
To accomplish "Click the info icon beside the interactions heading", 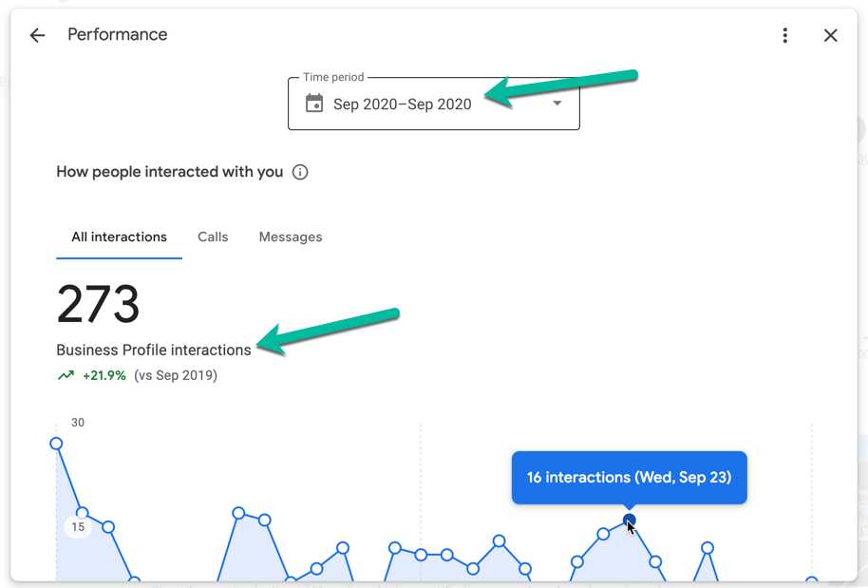I will pos(300,172).
